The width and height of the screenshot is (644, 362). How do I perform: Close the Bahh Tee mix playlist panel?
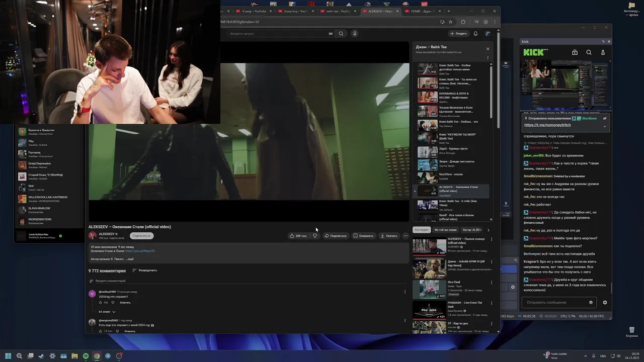click(488, 49)
